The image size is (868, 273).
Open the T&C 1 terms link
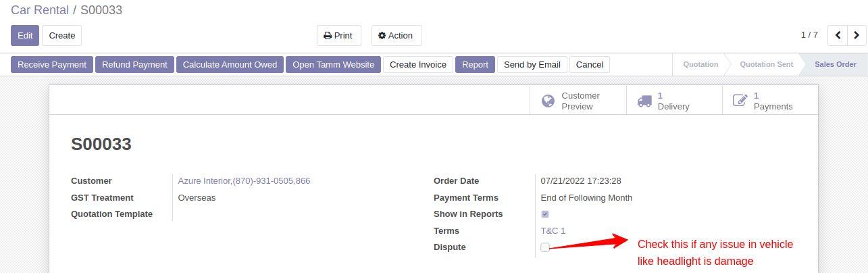point(553,230)
